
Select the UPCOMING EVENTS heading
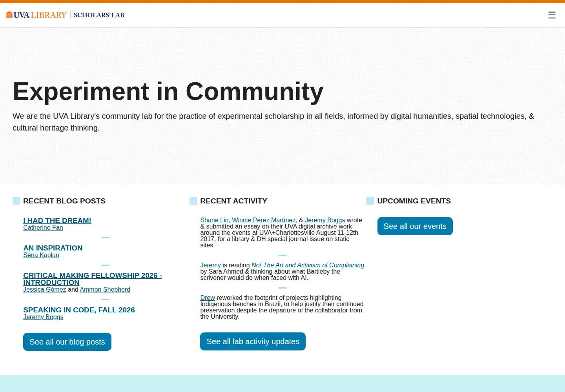pyautogui.click(x=414, y=201)
